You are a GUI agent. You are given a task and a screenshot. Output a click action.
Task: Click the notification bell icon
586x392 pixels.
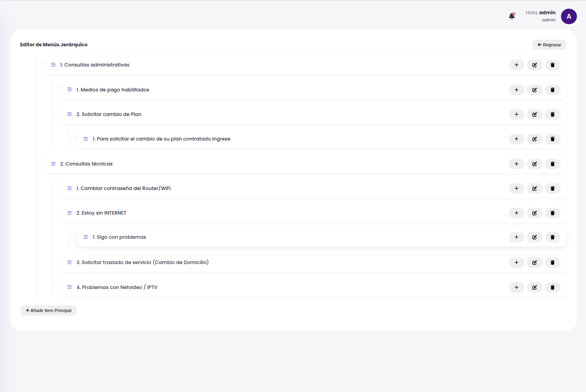[512, 16]
